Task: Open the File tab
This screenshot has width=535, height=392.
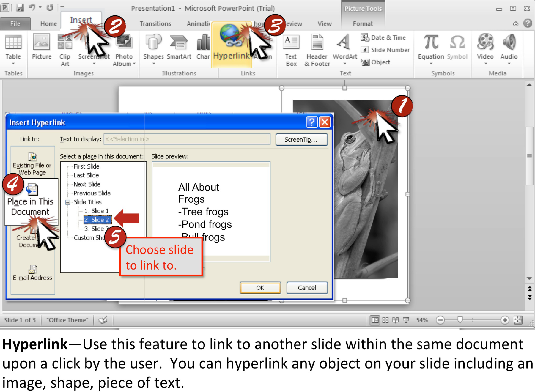Action: coord(15,23)
